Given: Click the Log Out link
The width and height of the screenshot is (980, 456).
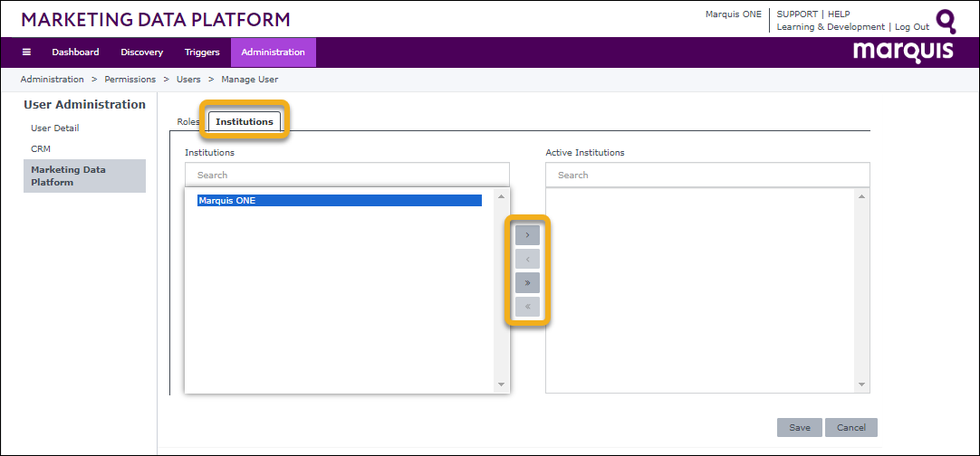Looking at the screenshot, I should point(911,27).
